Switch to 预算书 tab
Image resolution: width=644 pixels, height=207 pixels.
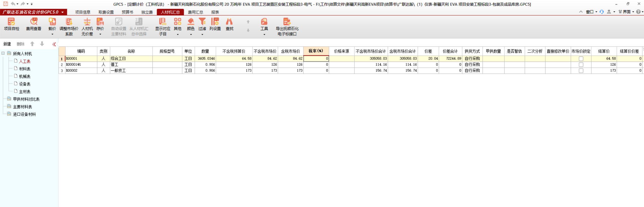[x=127, y=12]
